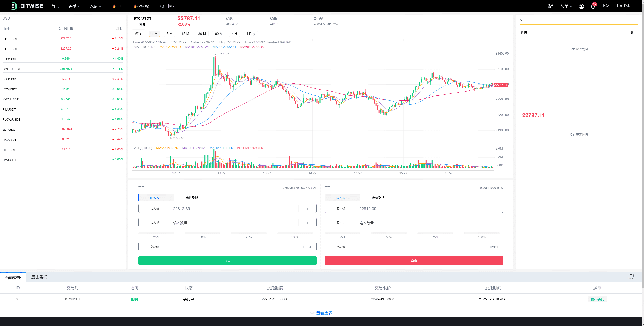Select HT/USDT in the market list

[63, 149]
